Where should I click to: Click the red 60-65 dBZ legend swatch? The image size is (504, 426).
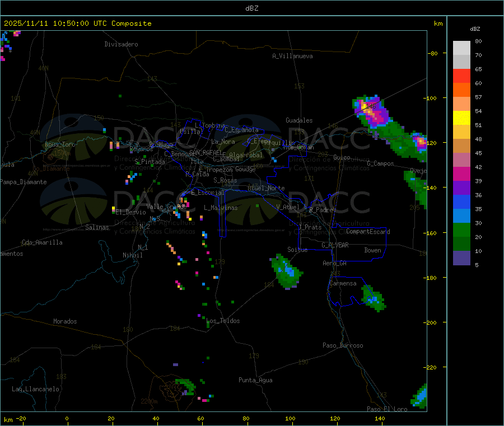[461, 76]
